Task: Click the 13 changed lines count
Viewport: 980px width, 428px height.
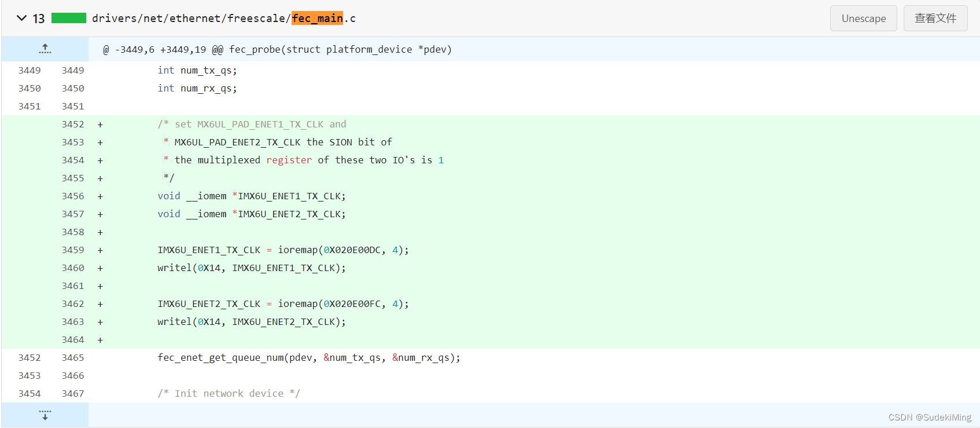Action: click(39, 19)
